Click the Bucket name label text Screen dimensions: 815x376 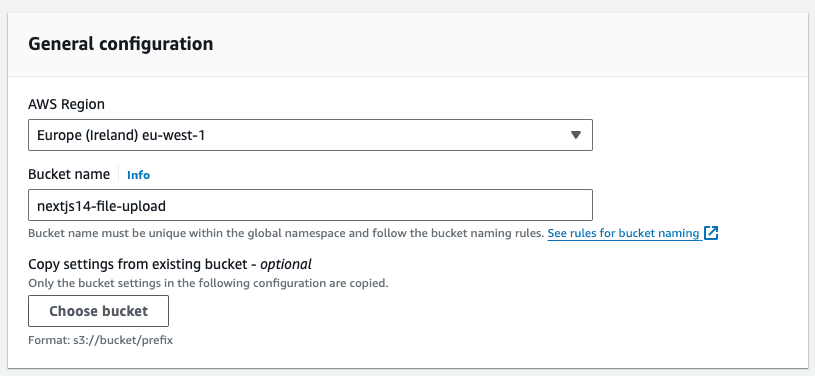(x=69, y=174)
